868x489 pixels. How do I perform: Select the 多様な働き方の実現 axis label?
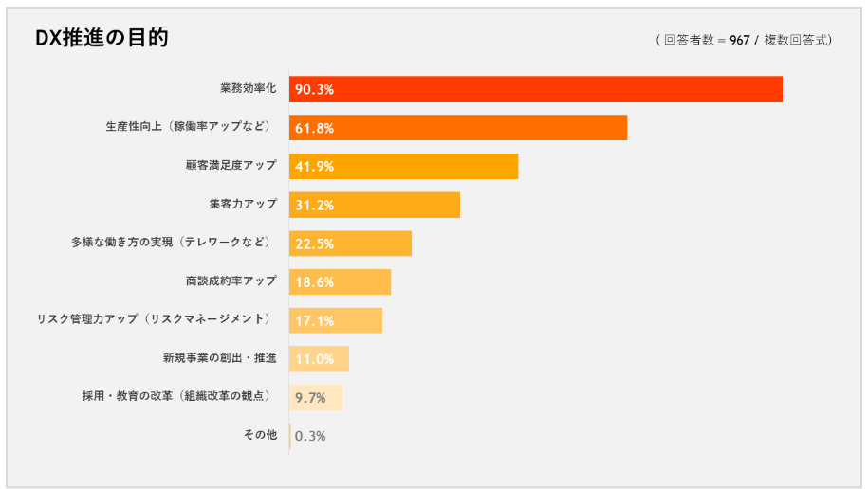tap(171, 243)
